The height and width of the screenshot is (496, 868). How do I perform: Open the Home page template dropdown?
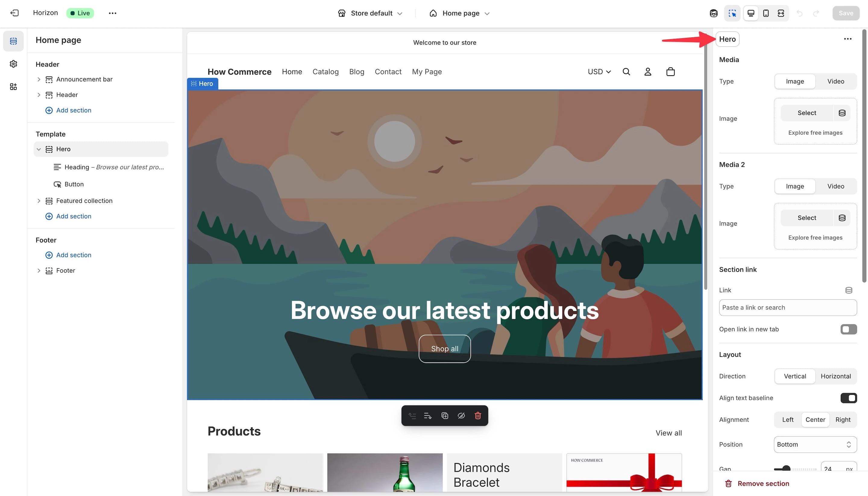pyautogui.click(x=460, y=13)
